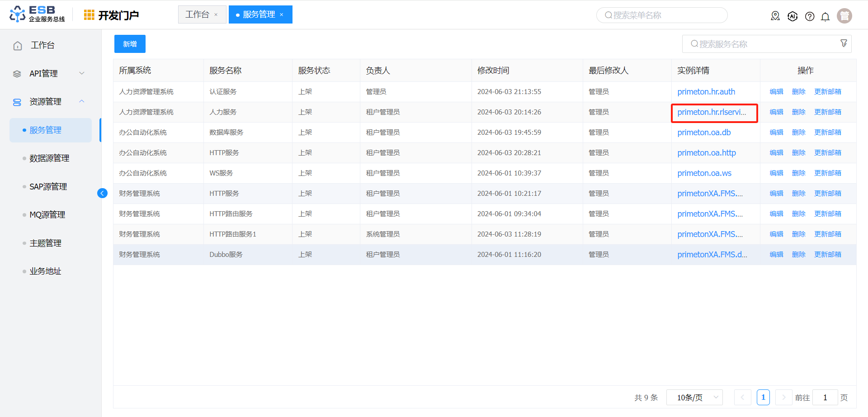The height and width of the screenshot is (417, 868).
Task: Click the location pin icon in header
Action: click(775, 16)
